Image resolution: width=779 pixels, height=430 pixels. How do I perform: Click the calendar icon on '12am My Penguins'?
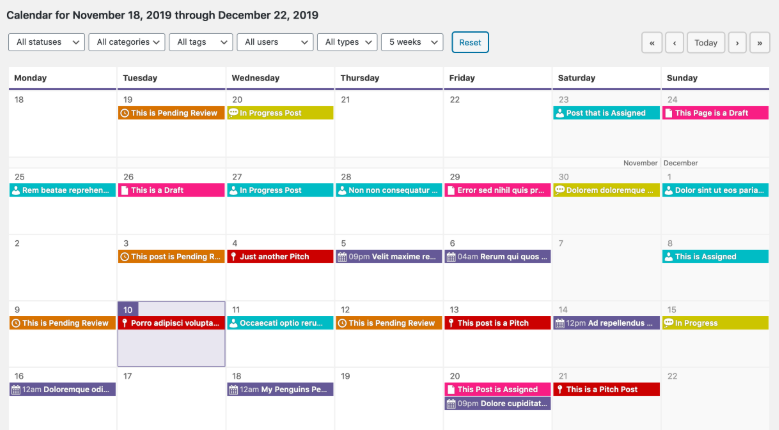(x=234, y=389)
